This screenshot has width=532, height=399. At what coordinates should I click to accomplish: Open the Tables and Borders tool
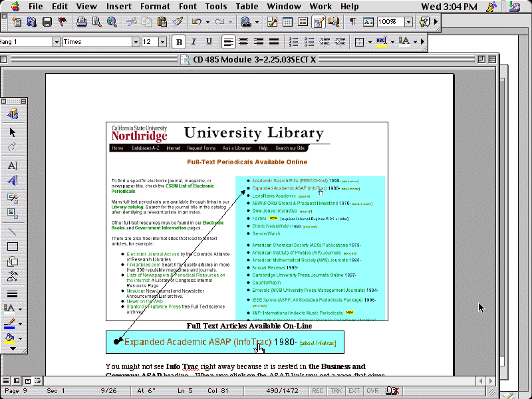click(272, 23)
